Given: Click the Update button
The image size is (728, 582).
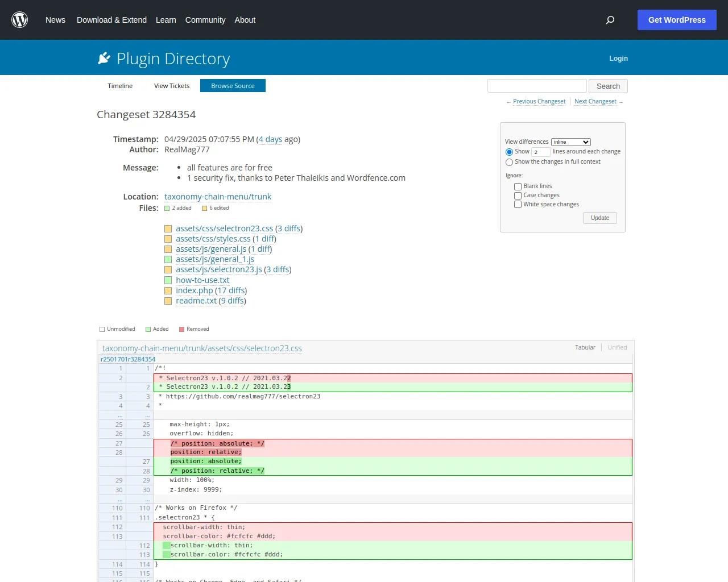Looking at the screenshot, I should [600, 218].
